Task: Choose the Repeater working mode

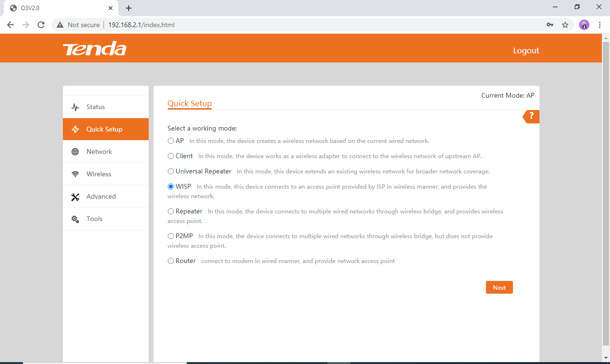Action: click(171, 212)
